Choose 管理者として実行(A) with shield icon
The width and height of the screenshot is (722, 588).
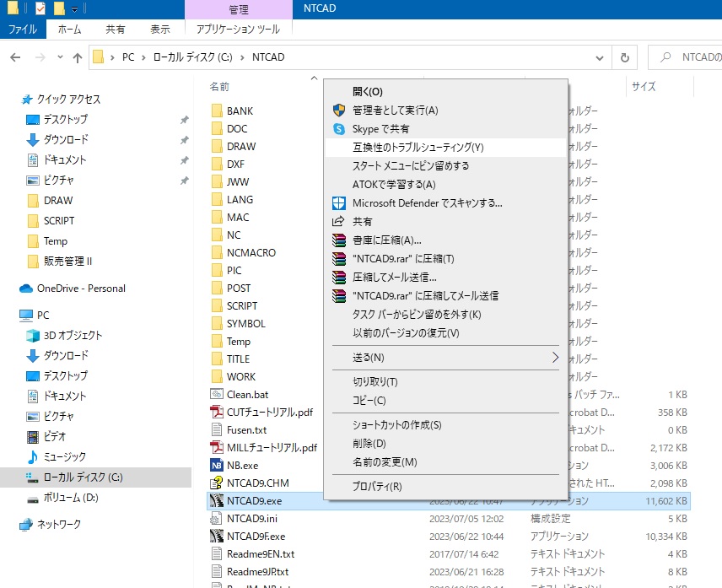[x=445, y=110]
